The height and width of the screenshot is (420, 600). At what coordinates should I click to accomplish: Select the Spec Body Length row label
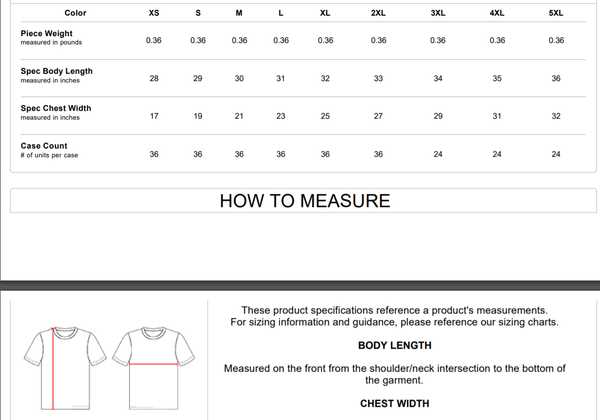pyautogui.click(x=56, y=72)
